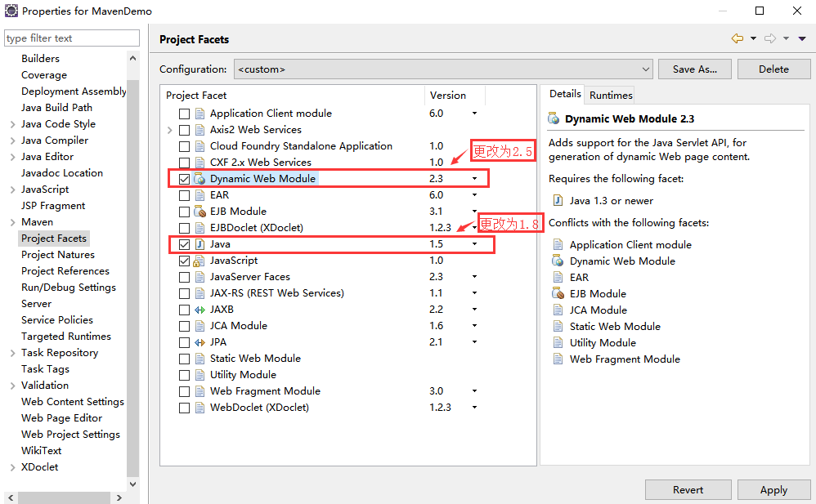This screenshot has height=504, width=816.
Task: Click the EJB Module bean icon in the facet list
Action: 200,212
